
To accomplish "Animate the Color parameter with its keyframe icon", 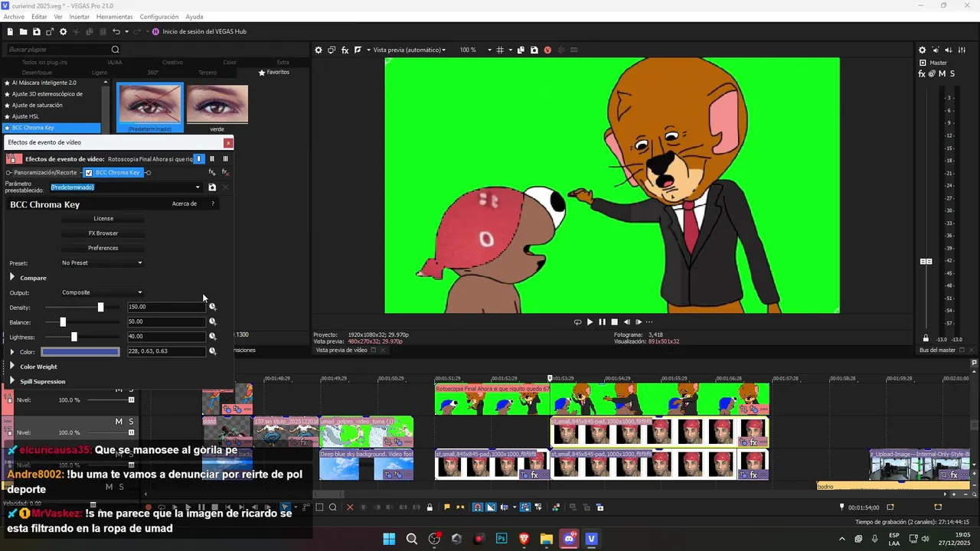I will 213,351.
